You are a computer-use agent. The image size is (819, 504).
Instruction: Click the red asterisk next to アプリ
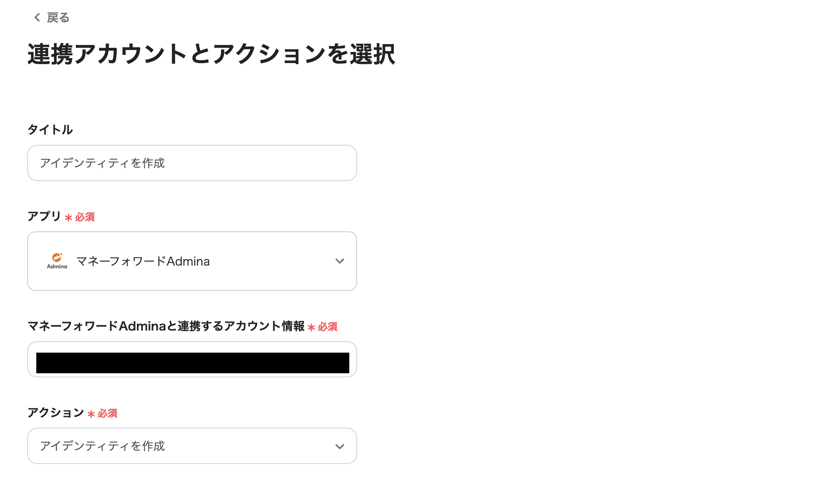(68, 217)
